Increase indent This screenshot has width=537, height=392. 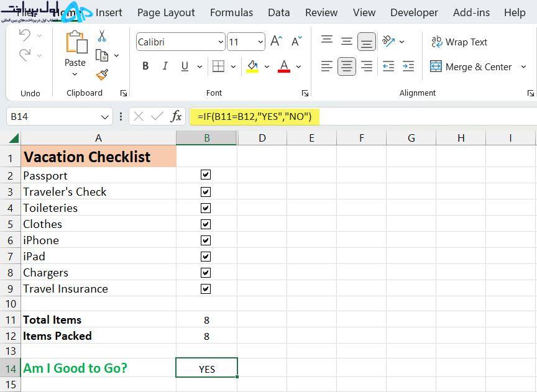point(408,66)
